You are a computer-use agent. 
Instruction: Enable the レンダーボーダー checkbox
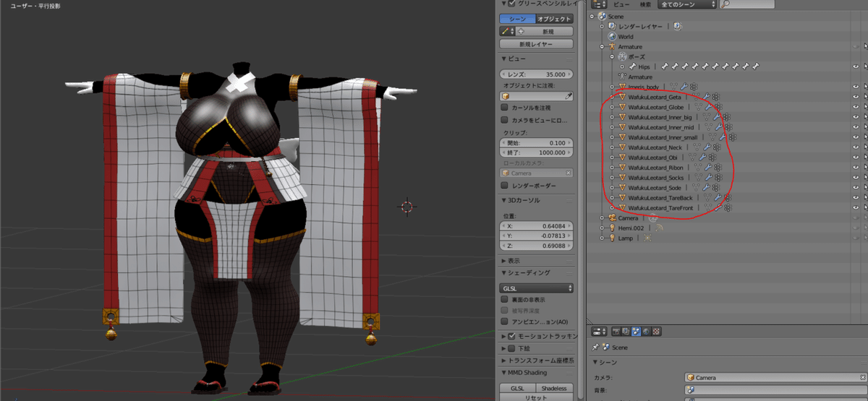[505, 186]
